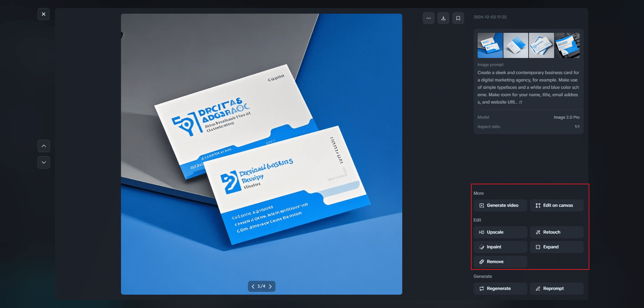Screen dimensions: 644x308
Task: Go back to the previous image variation
Action: click(x=253, y=286)
